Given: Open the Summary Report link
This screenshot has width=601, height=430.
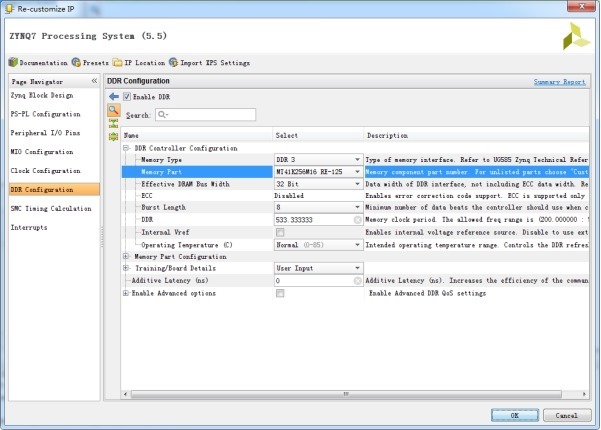Looking at the screenshot, I should [560, 82].
